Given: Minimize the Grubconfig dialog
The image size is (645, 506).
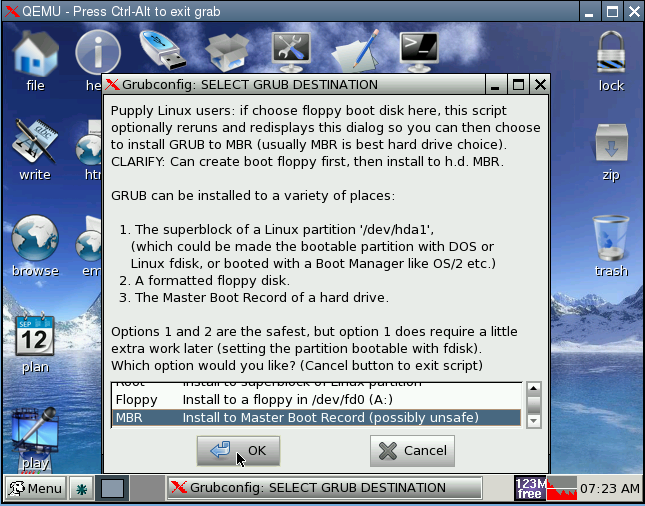Looking at the screenshot, I should 495,85.
